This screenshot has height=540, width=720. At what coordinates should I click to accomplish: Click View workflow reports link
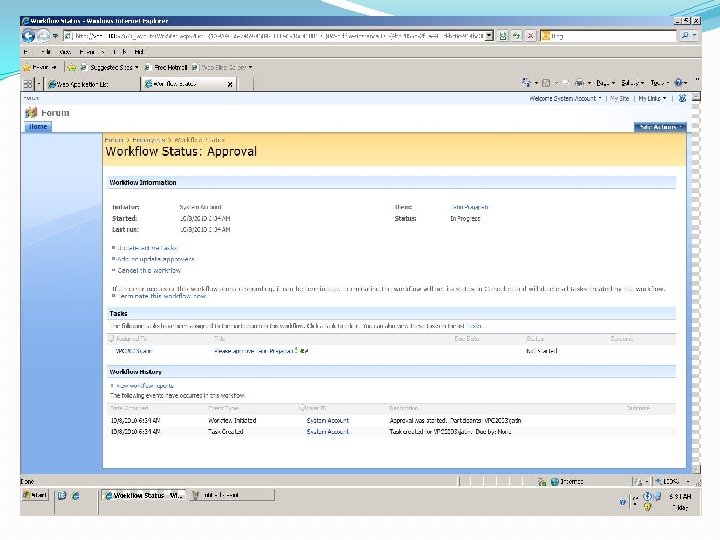pos(145,386)
